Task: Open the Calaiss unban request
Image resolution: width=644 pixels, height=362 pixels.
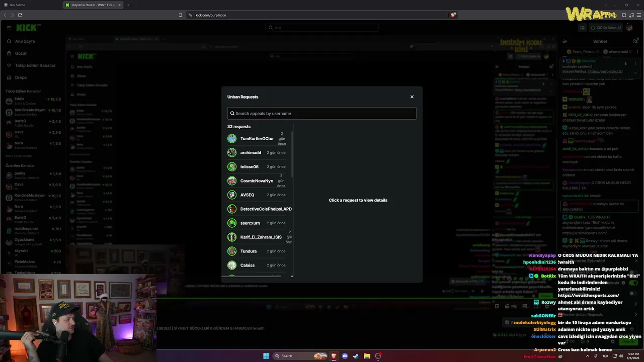Action: click(x=257, y=265)
